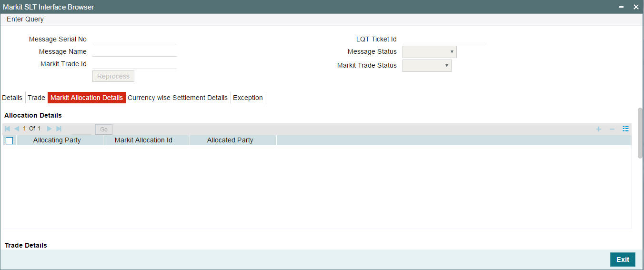
Task: Minimize the Markit SLT Interface Browser
Action: point(622,7)
